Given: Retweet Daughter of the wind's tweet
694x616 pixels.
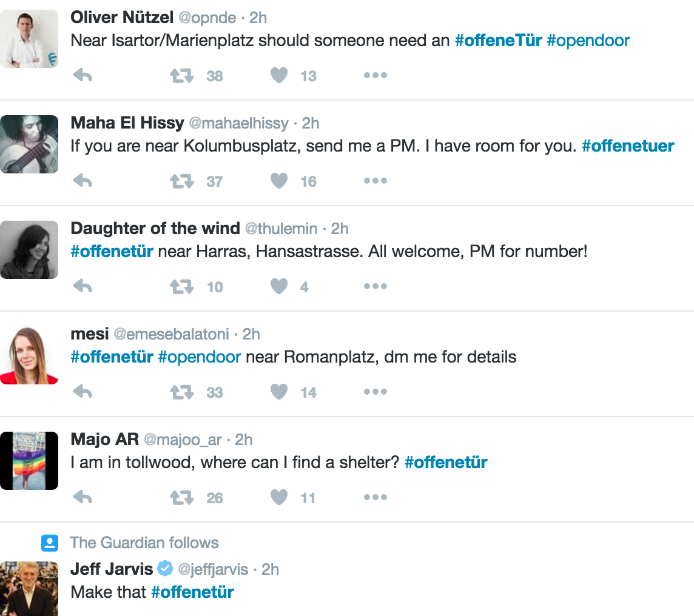Looking at the screenshot, I should 181,287.
